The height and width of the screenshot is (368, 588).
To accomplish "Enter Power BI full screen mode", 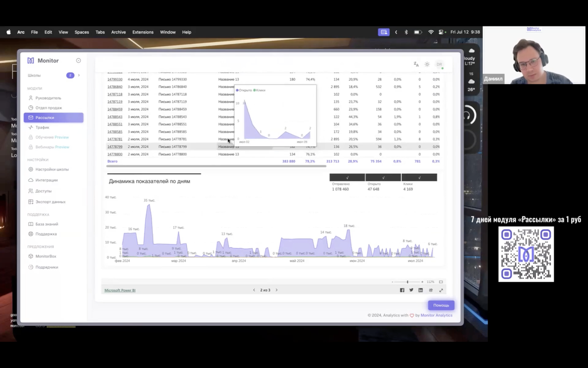I will 441,290.
